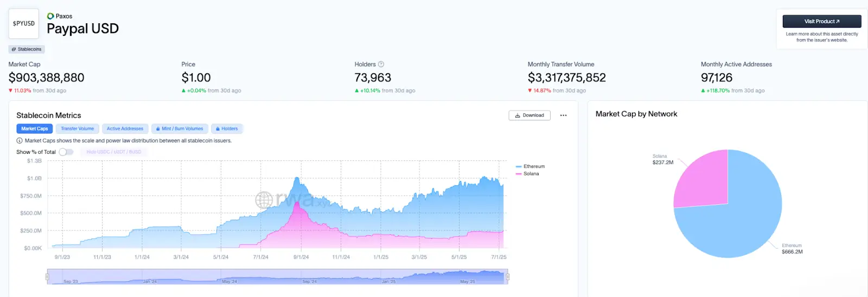Viewport: 868px width, 297px height.
Task: Open the locked Mint / Burn Volumes tab
Action: [x=180, y=128]
